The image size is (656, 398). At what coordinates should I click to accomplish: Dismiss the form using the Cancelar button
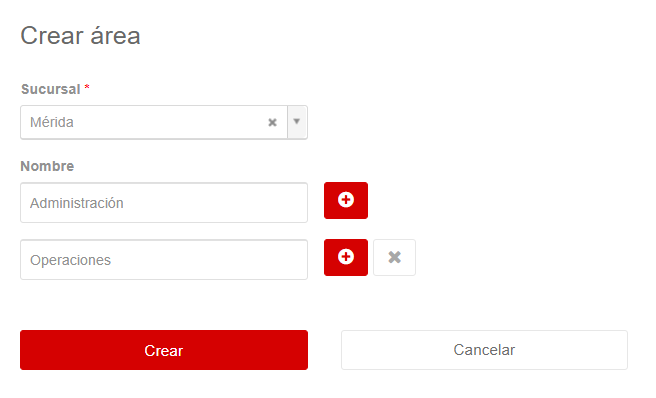tap(484, 350)
